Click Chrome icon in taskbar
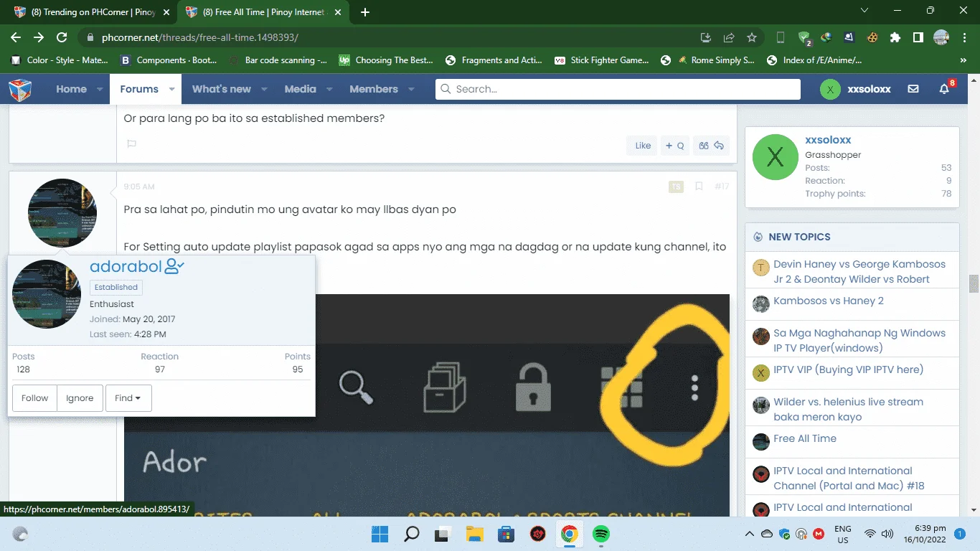980x551 pixels. coord(570,534)
